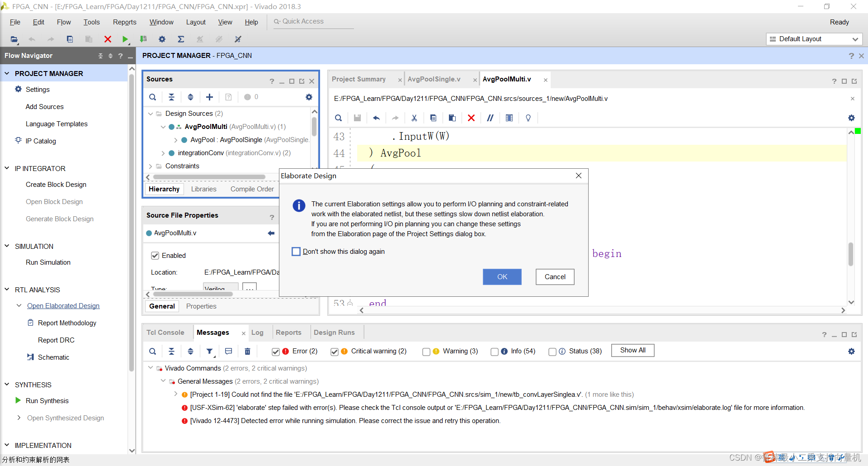The height and width of the screenshot is (466, 868).
Task: Click search icon in editor toolbar
Action: tap(338, 118)
